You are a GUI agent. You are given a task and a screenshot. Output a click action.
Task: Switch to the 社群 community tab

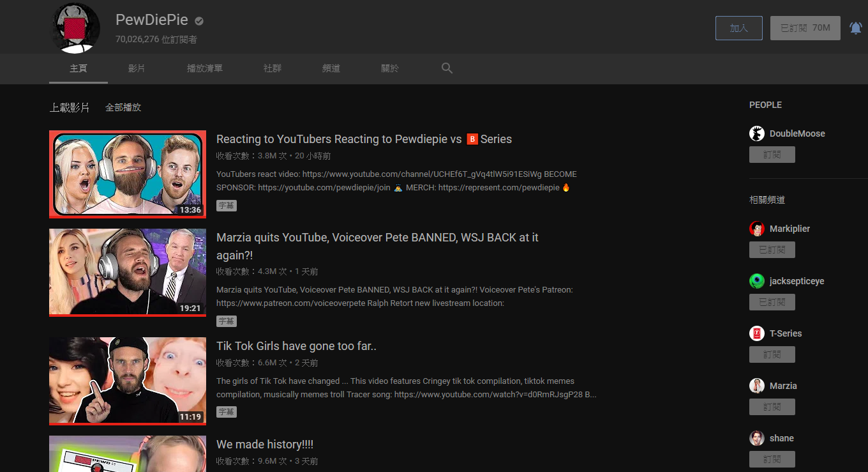click(x=273, y=68)
